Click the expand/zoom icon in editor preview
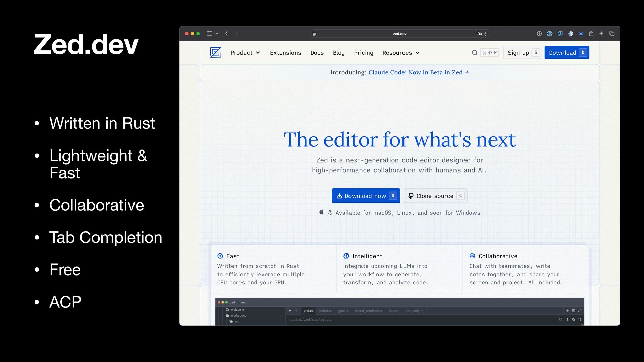This screenshot has width=644, height=362. pos(580,311)
